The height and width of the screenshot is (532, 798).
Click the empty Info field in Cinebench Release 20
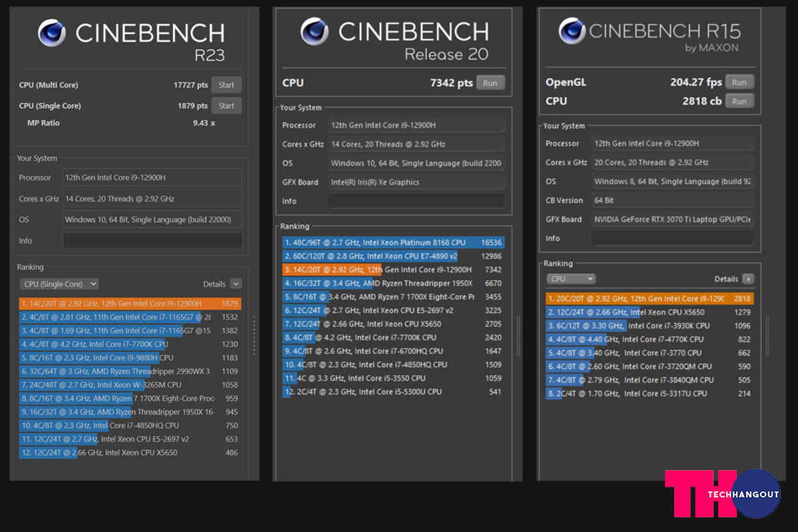click(416, 201)
